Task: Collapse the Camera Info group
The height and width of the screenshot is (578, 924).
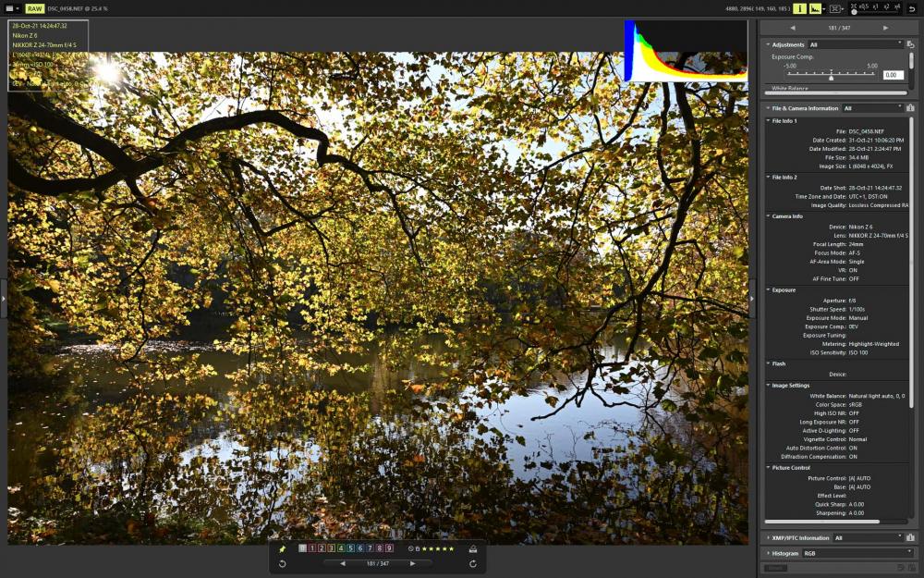Action: (x=768, y=215)
